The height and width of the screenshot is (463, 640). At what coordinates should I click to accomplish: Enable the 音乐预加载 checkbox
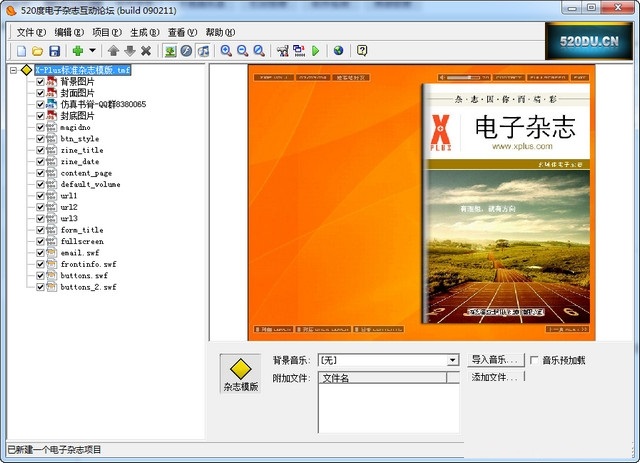(x=534, y=360)
